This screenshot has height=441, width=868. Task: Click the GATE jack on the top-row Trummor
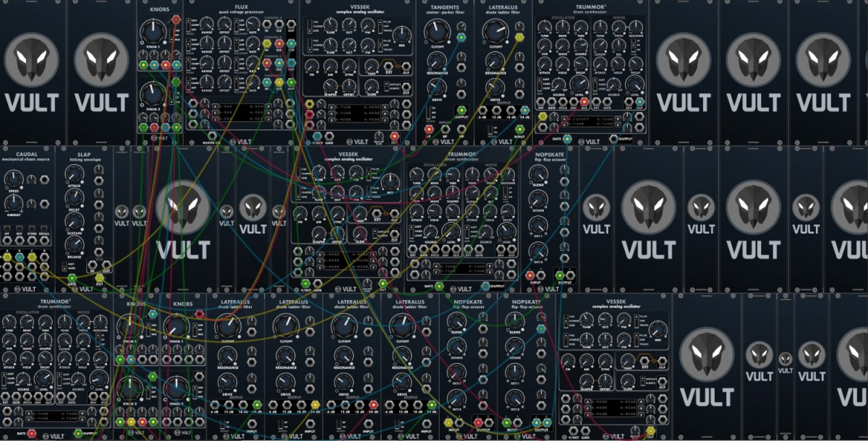click(567, 139)
